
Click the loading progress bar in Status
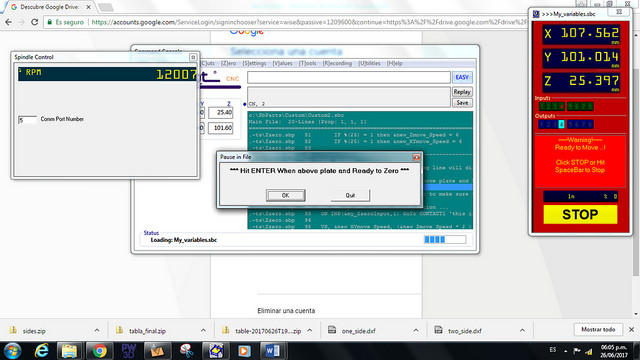pyautogui.click(x=445, y=240)
